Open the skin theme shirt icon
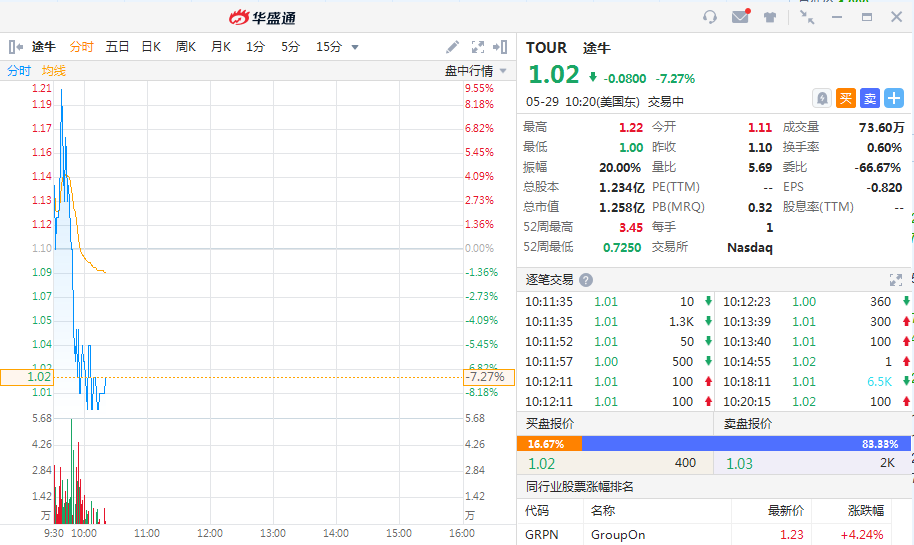 (x=770, y=17)
